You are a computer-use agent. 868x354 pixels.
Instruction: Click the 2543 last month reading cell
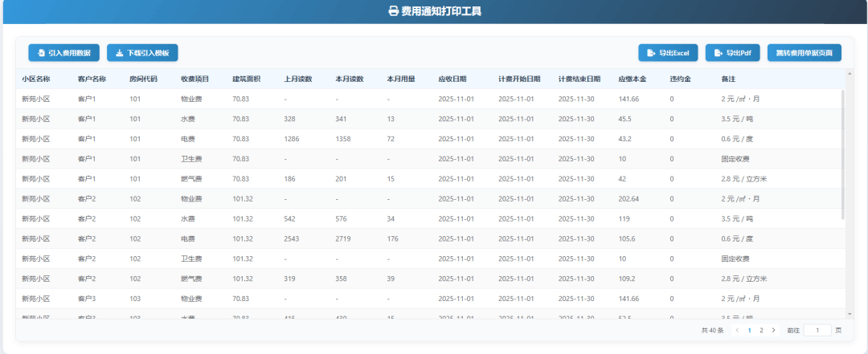[x=292, y=238]
